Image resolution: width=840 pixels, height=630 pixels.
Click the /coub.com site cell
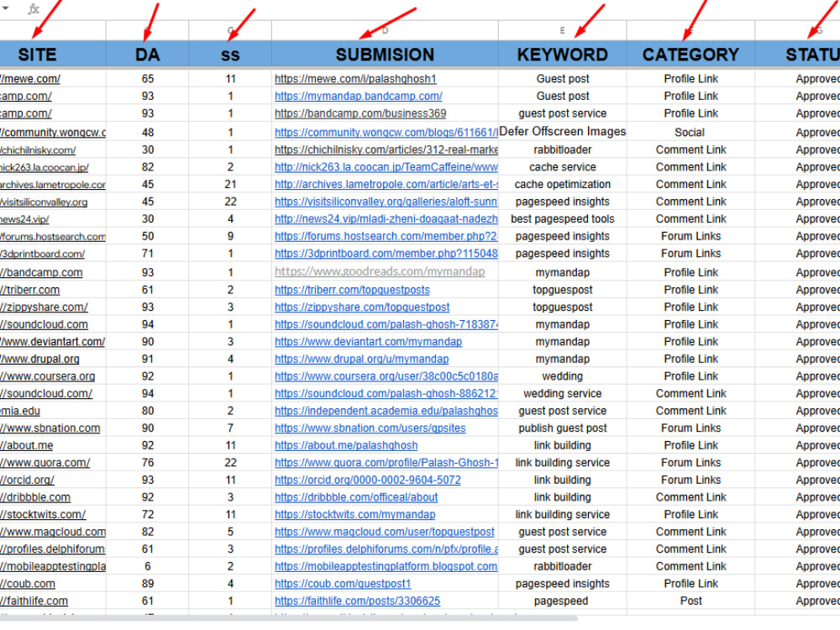53,584
